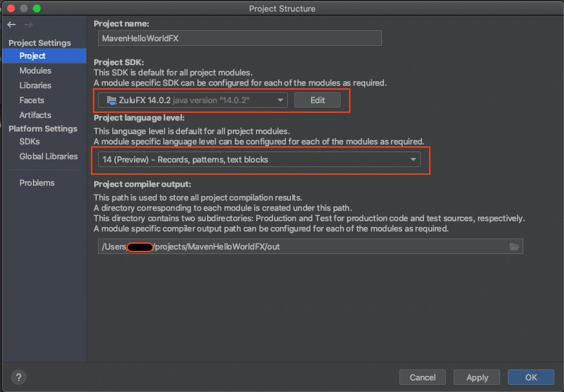The width and height of the screenshot is (564, 392).
Task: Click the Edit SDK button
Action: click(317, 100)
